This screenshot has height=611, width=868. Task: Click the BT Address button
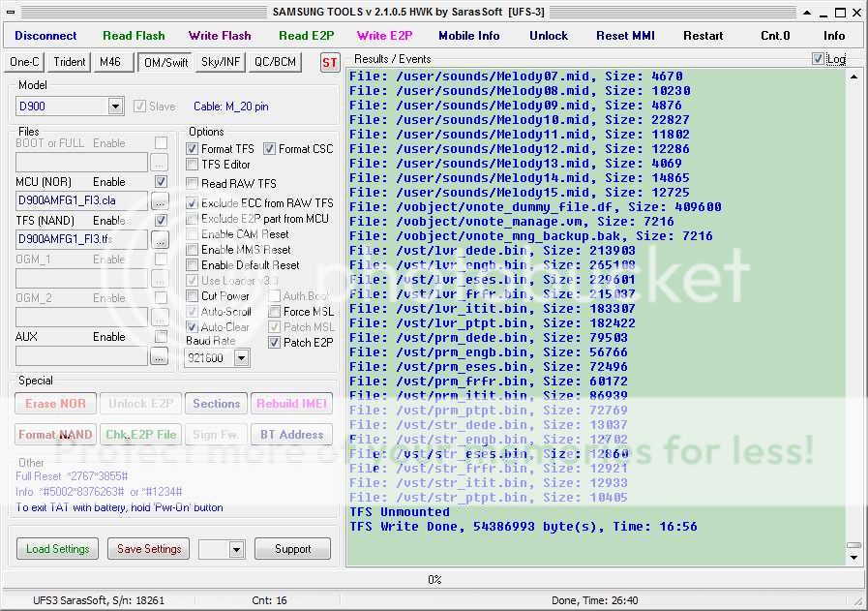[291, 435]
